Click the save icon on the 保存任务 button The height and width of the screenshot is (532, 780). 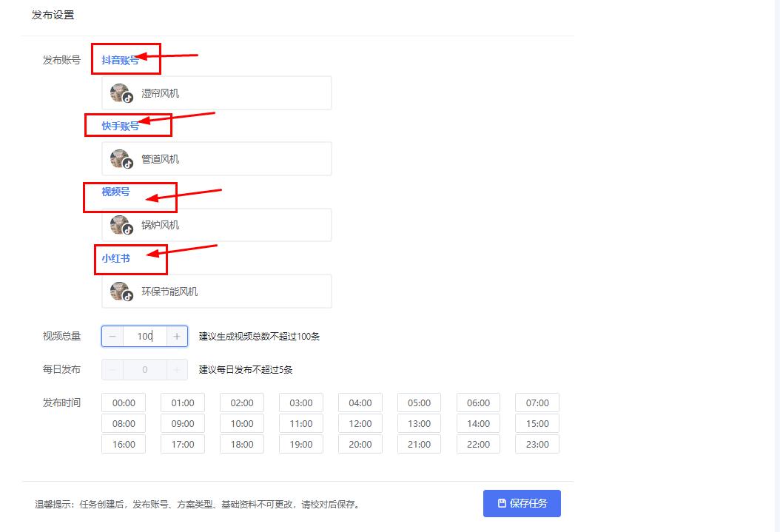(504, 503)
